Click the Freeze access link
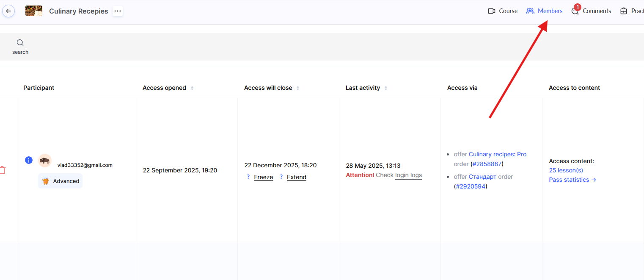 click(263, 177)
